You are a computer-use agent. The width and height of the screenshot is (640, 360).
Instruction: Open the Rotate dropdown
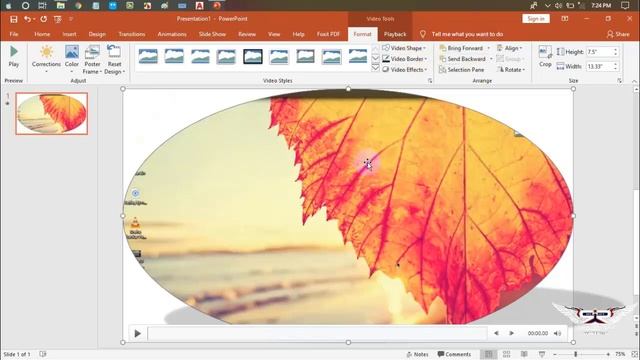511,70
